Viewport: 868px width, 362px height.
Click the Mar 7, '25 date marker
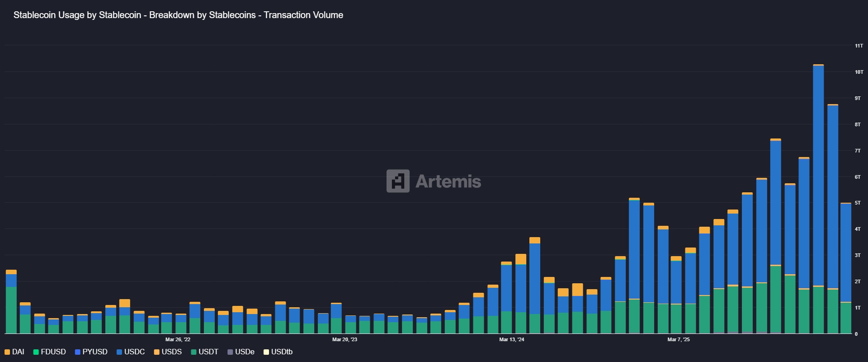679,339
